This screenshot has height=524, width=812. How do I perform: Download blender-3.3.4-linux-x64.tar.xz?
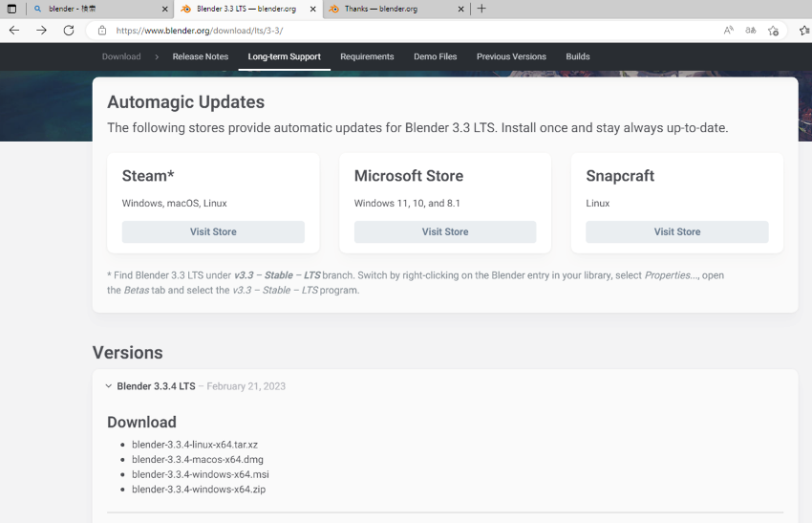[195, 445]
